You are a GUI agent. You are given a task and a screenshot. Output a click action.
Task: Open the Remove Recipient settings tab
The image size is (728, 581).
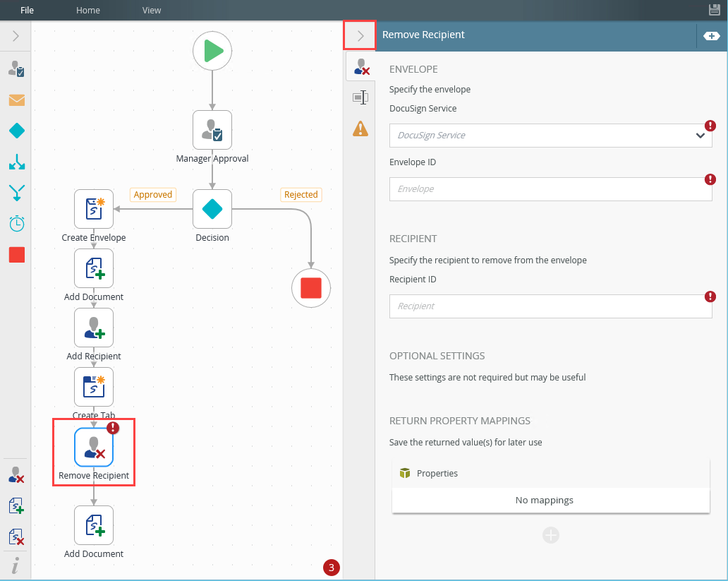[x=360, y=66]
